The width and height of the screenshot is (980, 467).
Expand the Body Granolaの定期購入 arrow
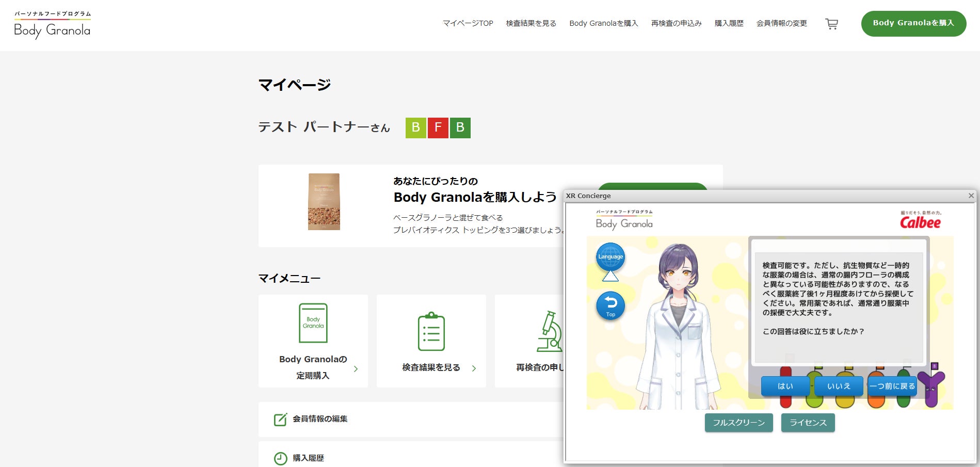[x=356, y=369]
